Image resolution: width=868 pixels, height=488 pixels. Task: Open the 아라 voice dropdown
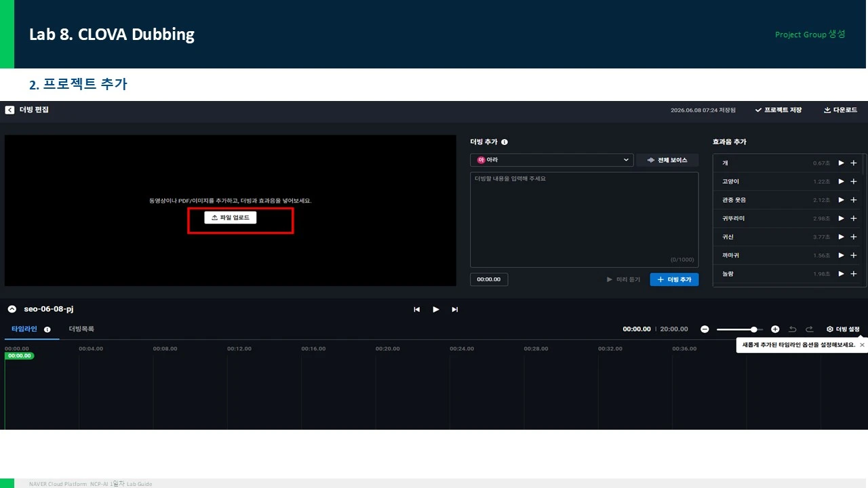[552, 160]
